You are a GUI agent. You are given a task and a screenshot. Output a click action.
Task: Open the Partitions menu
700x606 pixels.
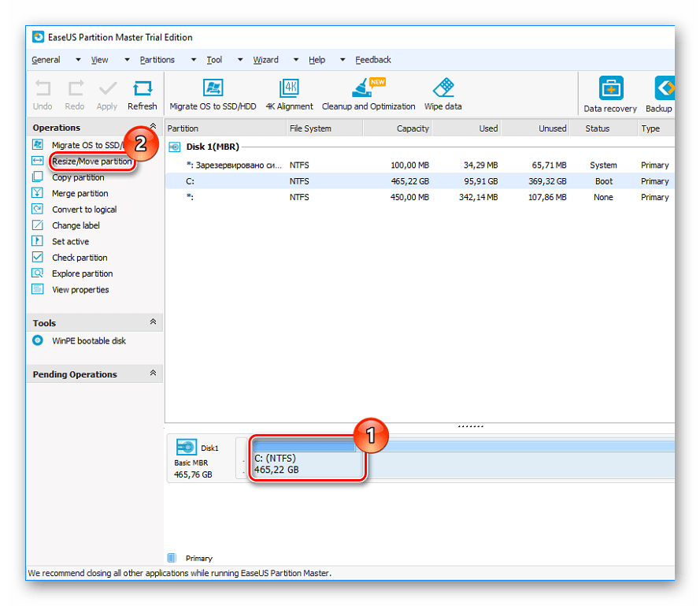[x=157, y=60]
